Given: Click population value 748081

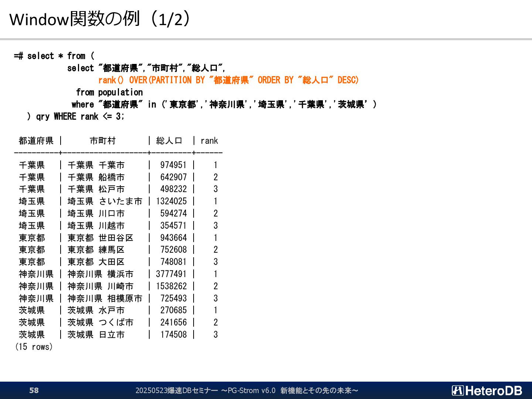Looking at the screenshot, I should pos(173,262).
